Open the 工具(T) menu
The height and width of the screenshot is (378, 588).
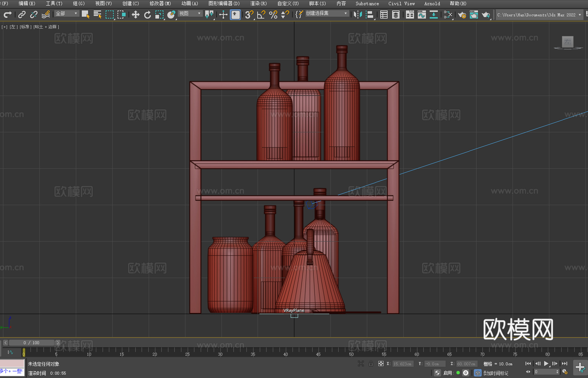[x=54, y=3]
